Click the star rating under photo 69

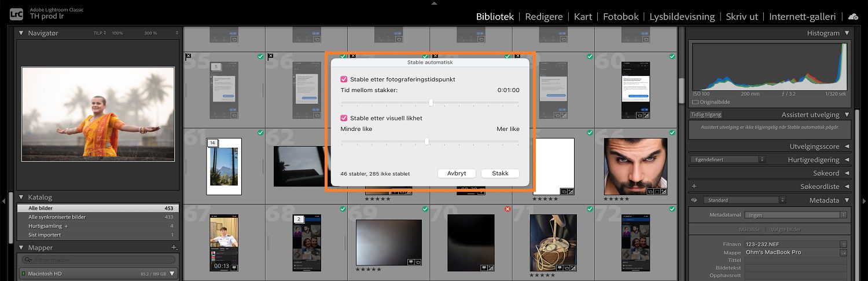[x=368, y=269]
